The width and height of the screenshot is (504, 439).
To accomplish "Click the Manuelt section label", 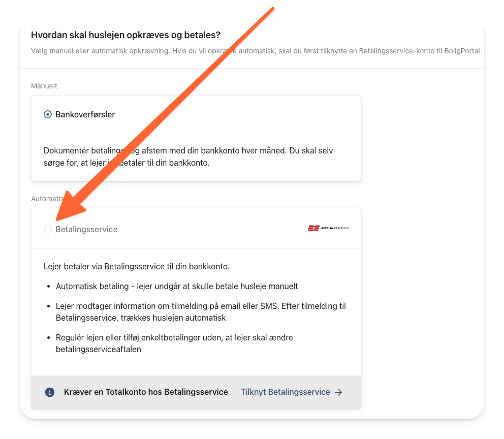I will pos(44,86).
